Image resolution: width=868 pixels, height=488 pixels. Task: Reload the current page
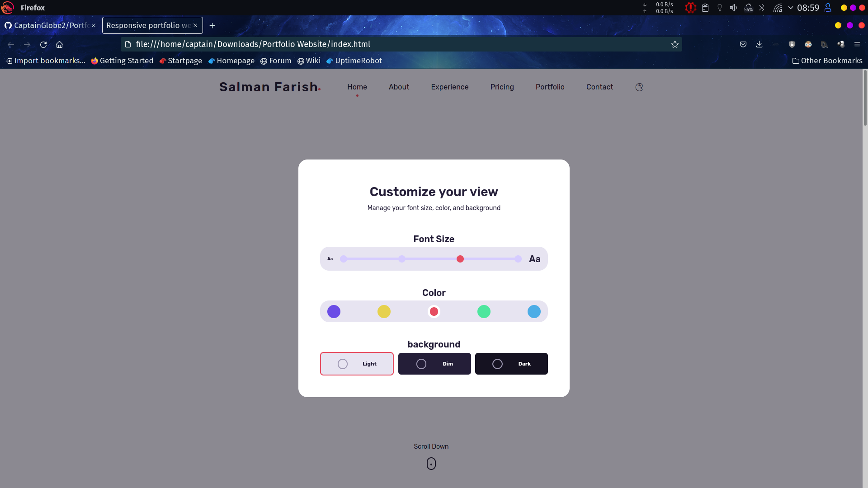(43, 44)
